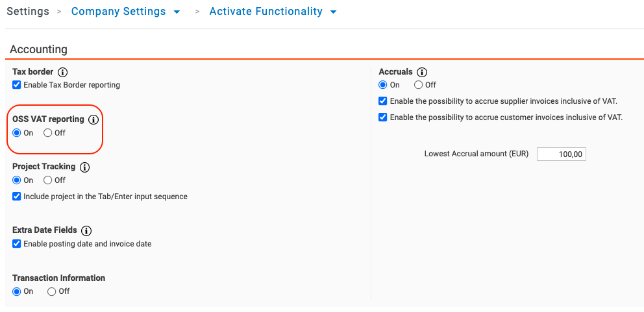Toggle accrue supplier invoices inclusive of VAT

(x=383, y=101)
